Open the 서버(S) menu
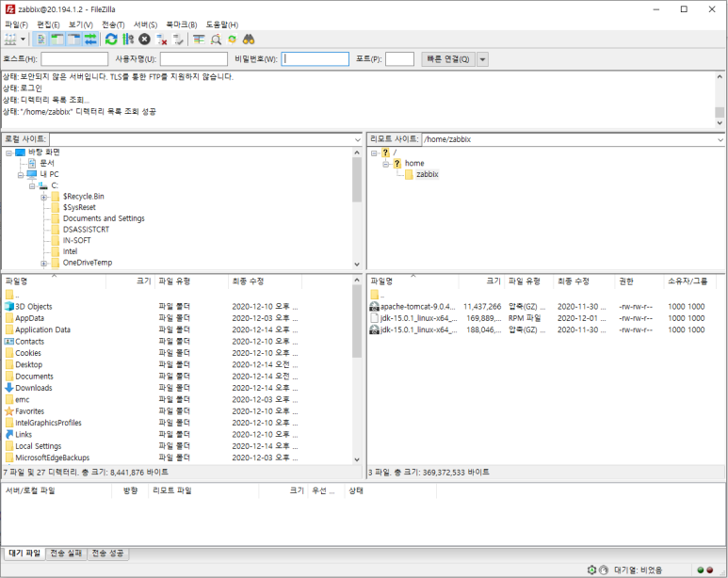 point(145,24)
